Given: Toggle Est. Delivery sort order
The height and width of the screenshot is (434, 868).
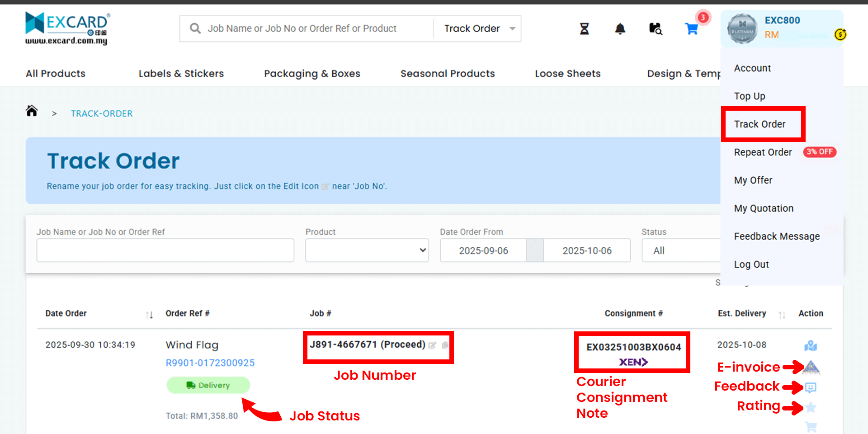Looking at the screenshot, I should tap(783, 315).
